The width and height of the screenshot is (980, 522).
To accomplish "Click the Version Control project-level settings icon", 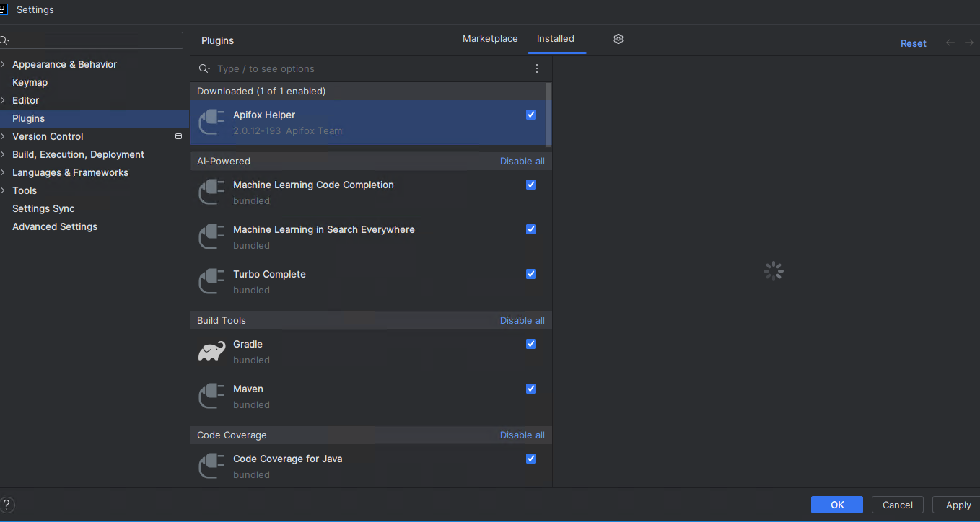I will 178,136.
